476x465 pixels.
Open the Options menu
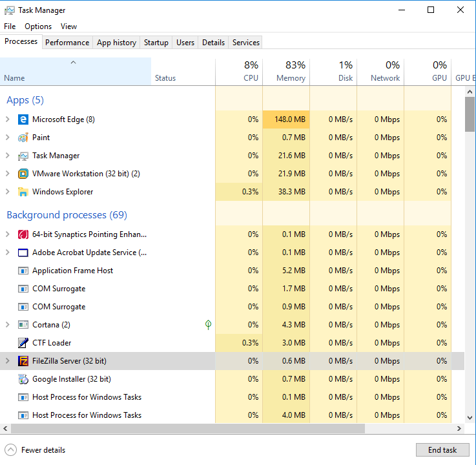click(x=38, y=26)
